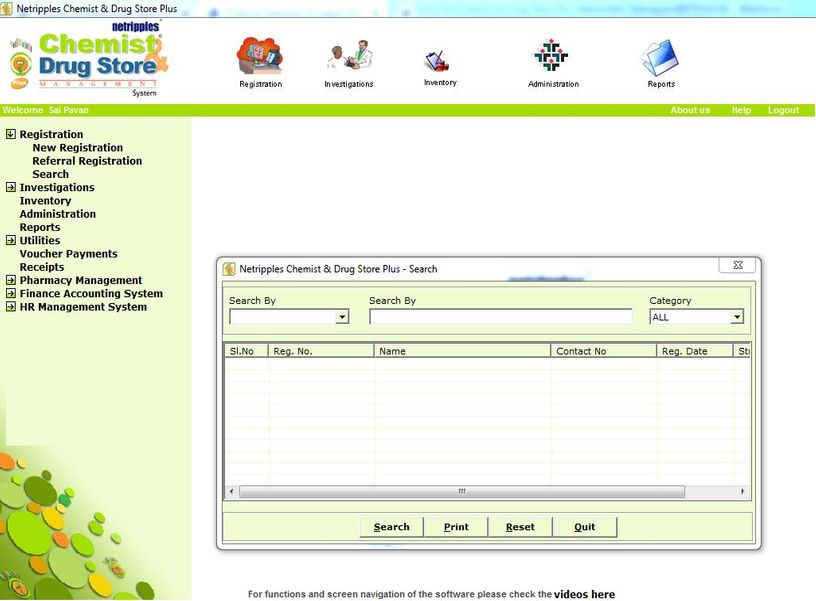Screen dimensions: 816x601
Task: Click the Pharmacy Management tree label
Action: (x=81, y=280)
